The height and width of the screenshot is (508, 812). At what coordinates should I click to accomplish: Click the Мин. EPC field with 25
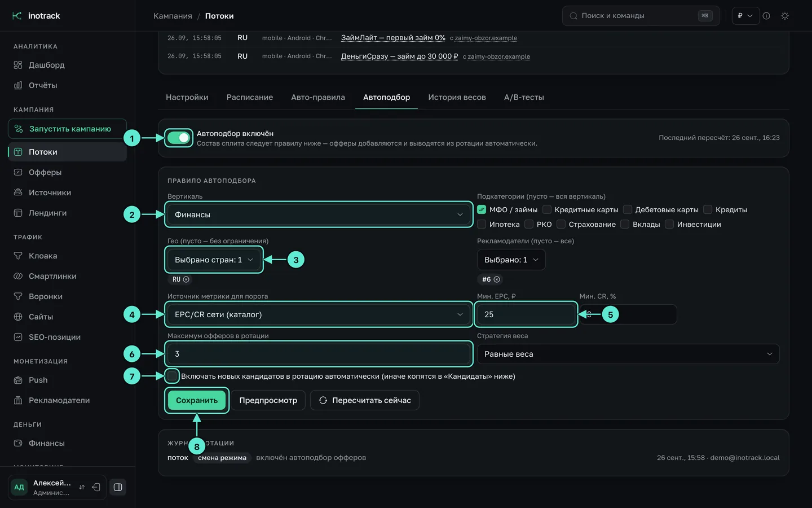[526, 314]
